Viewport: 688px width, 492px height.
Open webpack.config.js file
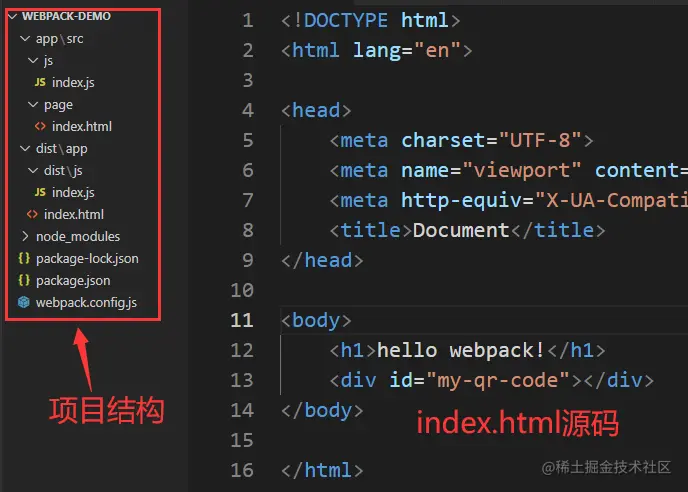coord(86,302)
